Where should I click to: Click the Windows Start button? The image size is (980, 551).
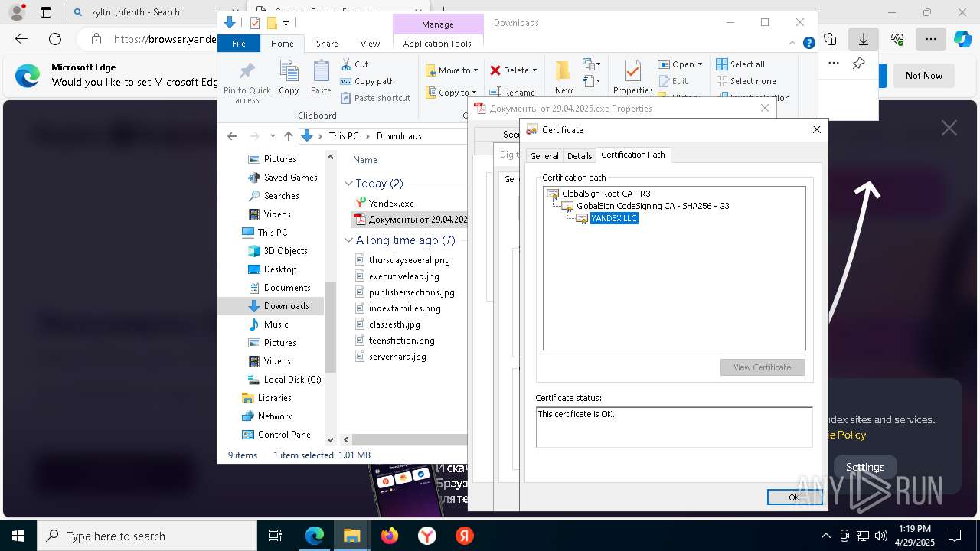18,536
